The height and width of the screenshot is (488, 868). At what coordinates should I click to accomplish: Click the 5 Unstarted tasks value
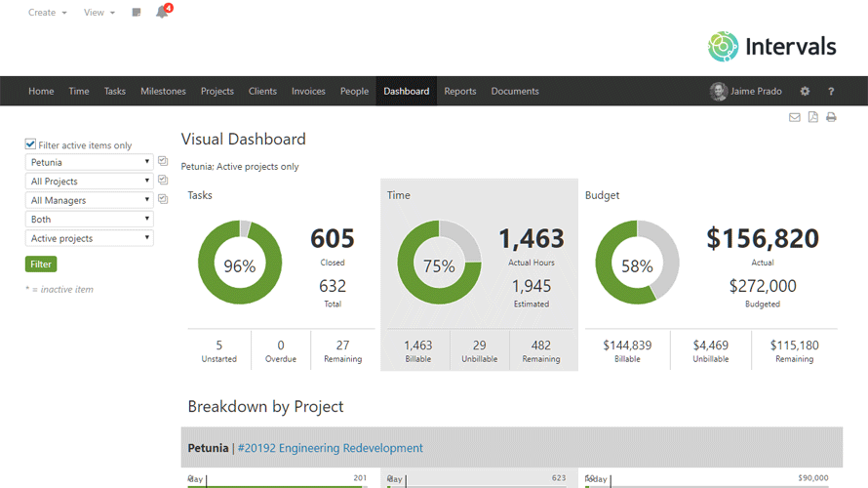pos(219,346)
